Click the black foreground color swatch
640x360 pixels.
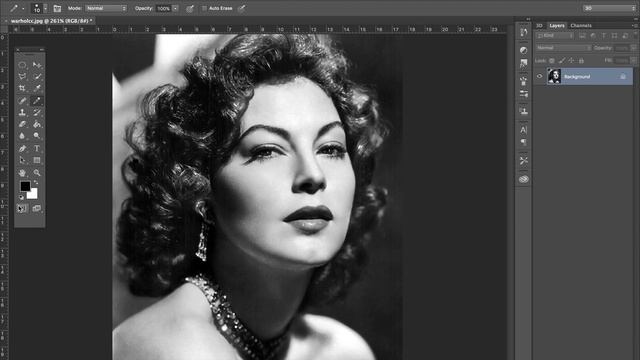pos(25,186)
